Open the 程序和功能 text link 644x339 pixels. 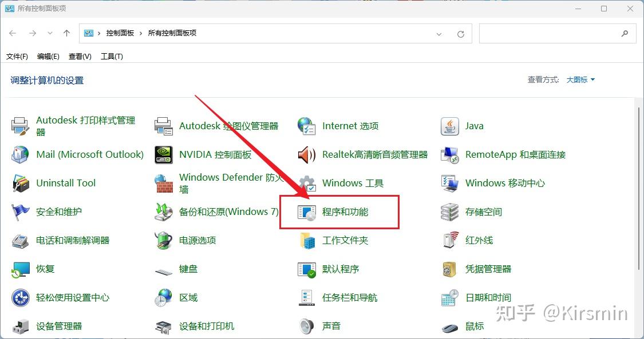(345, 212)
